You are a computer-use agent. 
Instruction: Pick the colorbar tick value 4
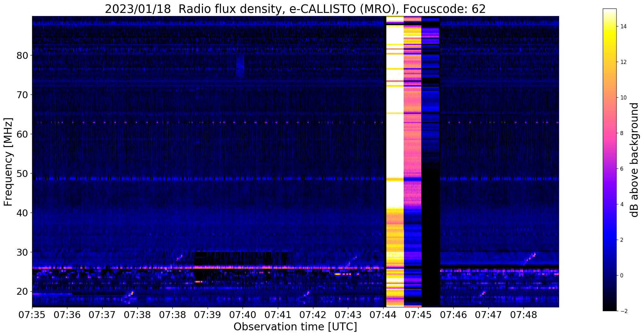pos(621,204)
